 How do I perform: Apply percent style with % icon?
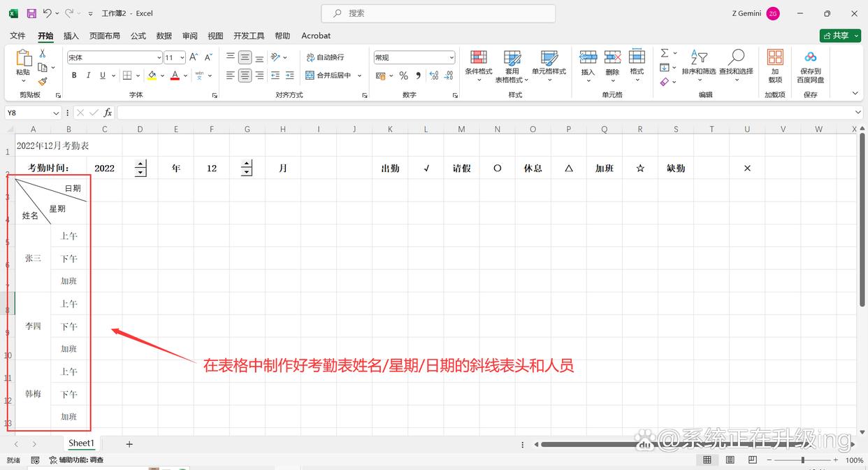click(403, 76)
